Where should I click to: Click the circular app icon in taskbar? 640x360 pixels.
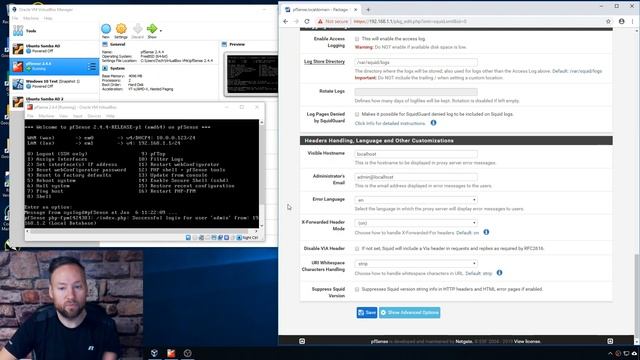[188, 353]
